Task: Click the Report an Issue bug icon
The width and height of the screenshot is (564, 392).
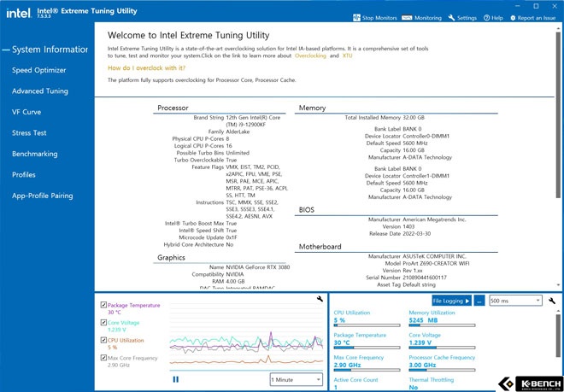Action: click(x=513, y=18)
